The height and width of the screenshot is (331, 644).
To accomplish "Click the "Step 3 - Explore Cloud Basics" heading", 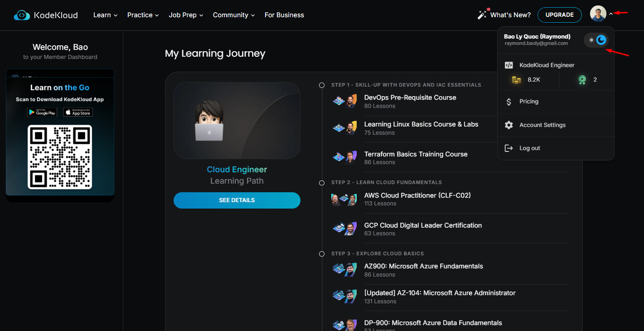I will (378, 253).
